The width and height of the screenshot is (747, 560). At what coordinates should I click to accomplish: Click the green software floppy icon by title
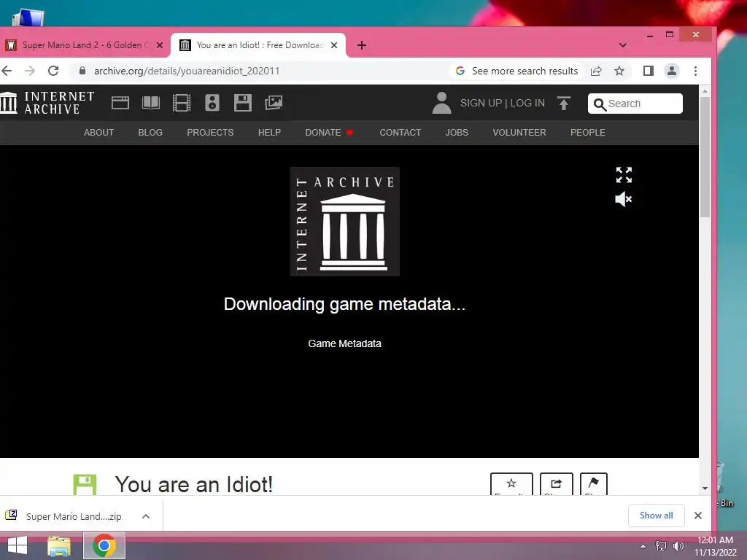click(85, 485)
